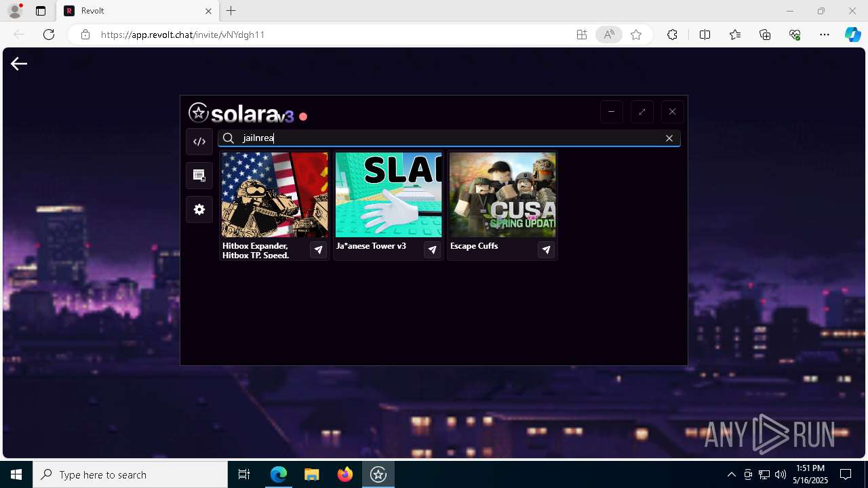
Task: Minimize the Solara window
Action: [611, 112]
